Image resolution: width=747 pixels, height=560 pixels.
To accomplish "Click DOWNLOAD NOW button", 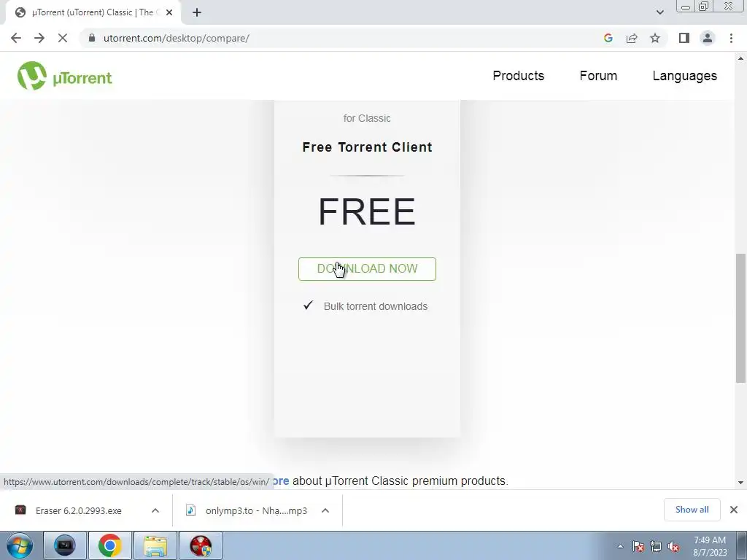I will click(x=367, y=269).
